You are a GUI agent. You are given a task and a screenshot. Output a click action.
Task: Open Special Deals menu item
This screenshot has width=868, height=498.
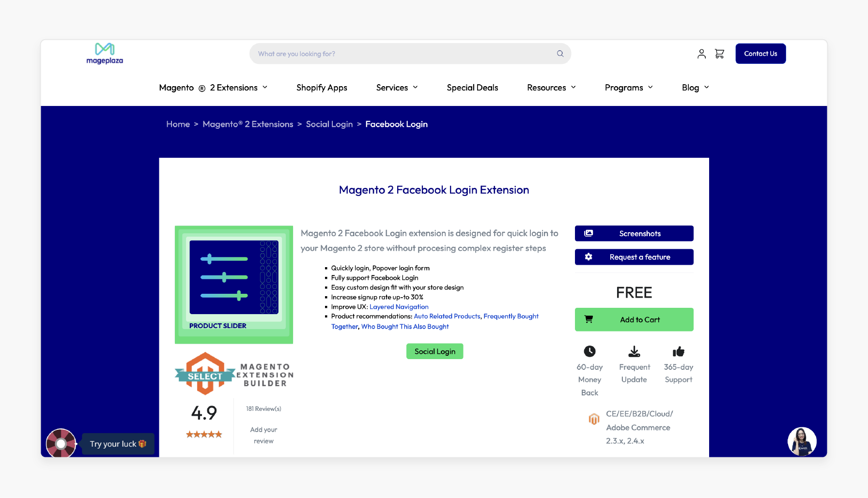click(x=472, y=88)
